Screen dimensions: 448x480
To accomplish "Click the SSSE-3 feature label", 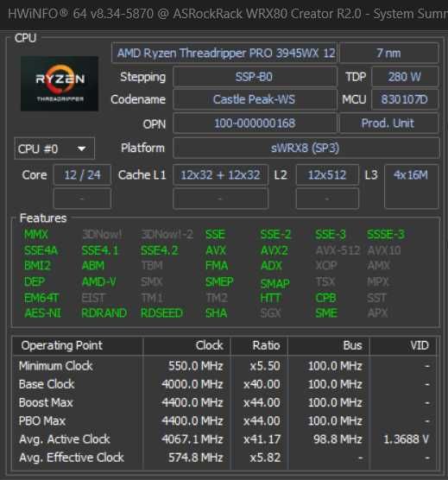I will [386, 235].
